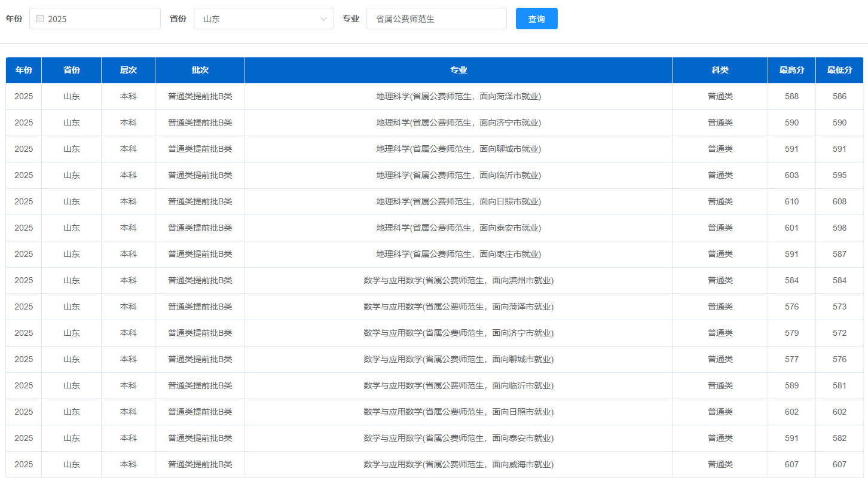Click the 610 highest score cell
The width and height of the screenshot is (868, 481).
click(791, 201)
